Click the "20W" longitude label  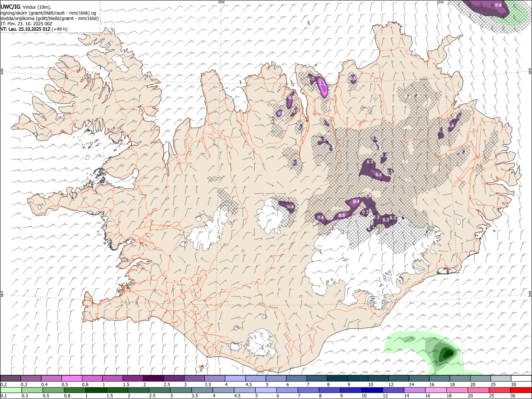(221, 2)
